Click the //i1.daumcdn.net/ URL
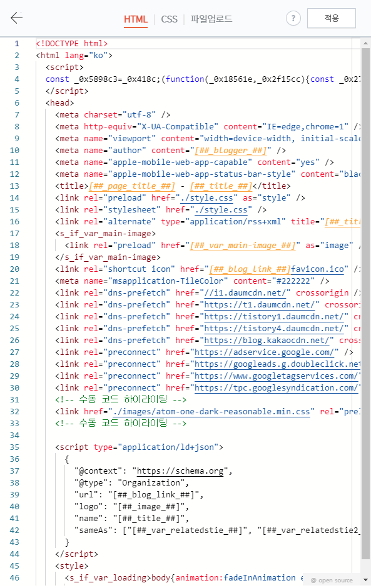Screen dimensions: 371x588 click(245, 293)
